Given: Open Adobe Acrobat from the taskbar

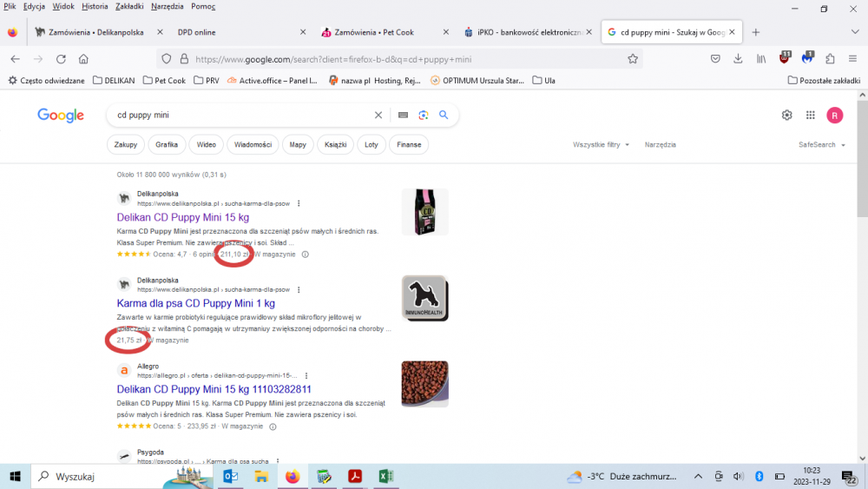Looking at the screenshot, I should (x=355, y=476).
